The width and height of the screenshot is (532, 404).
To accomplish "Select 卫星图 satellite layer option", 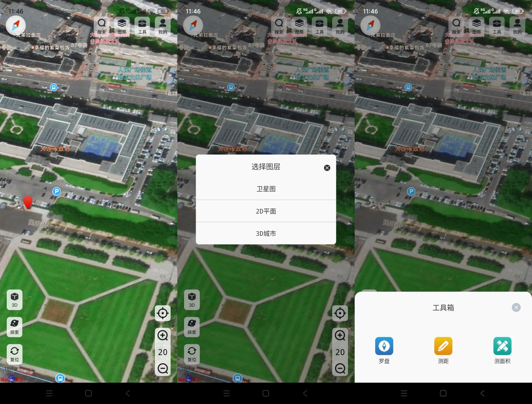I will 266,189.
